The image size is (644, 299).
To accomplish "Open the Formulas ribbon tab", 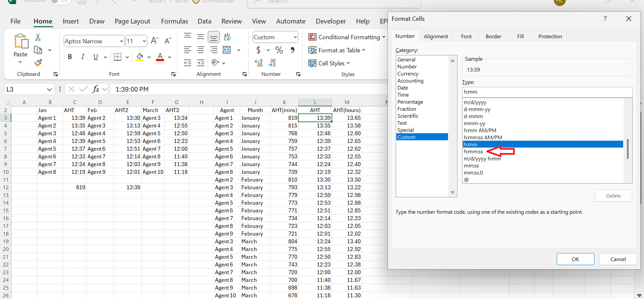I will [x=175, y=21].
